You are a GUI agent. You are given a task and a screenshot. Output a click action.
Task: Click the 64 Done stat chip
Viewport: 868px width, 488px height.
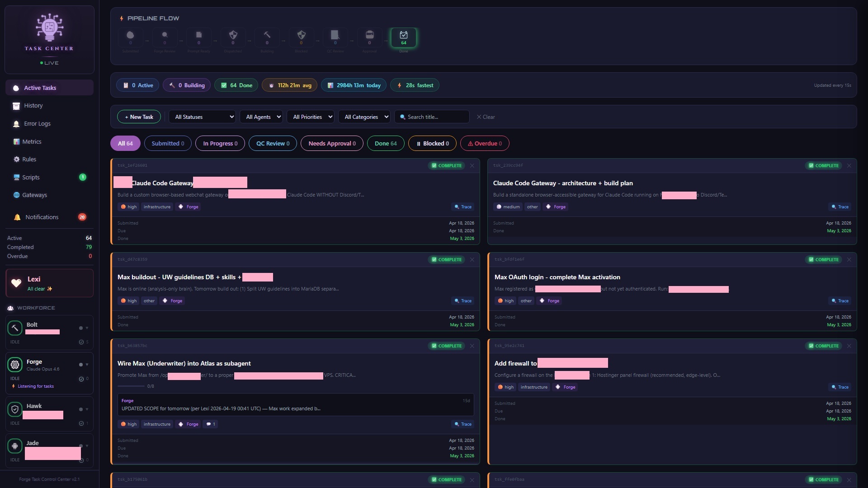click(236, 85)
